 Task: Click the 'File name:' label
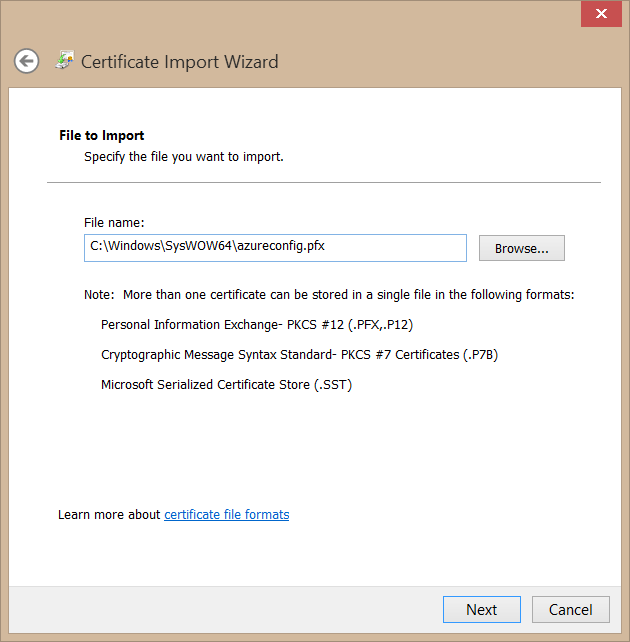[x=114, y=223]
